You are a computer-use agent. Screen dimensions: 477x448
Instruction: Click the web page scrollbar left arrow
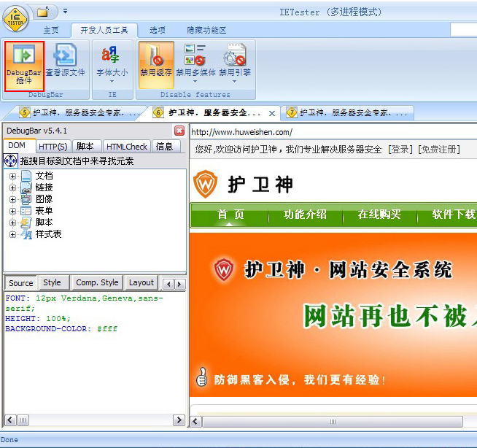[195, 422]
